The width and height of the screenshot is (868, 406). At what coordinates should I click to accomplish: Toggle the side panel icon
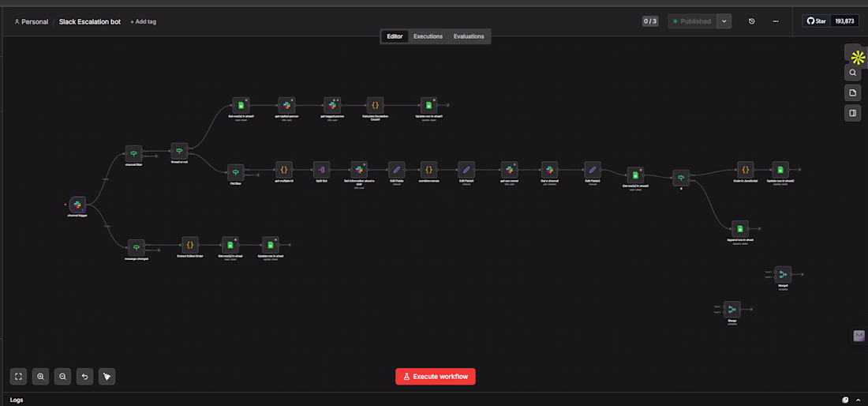852,113
